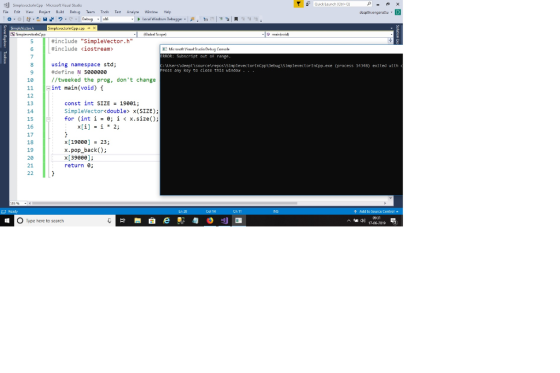Image resolution: width=560 pixels, height=373 pixels.
Task: Open the Solution Explorer side tab
Action: (398, 35)
